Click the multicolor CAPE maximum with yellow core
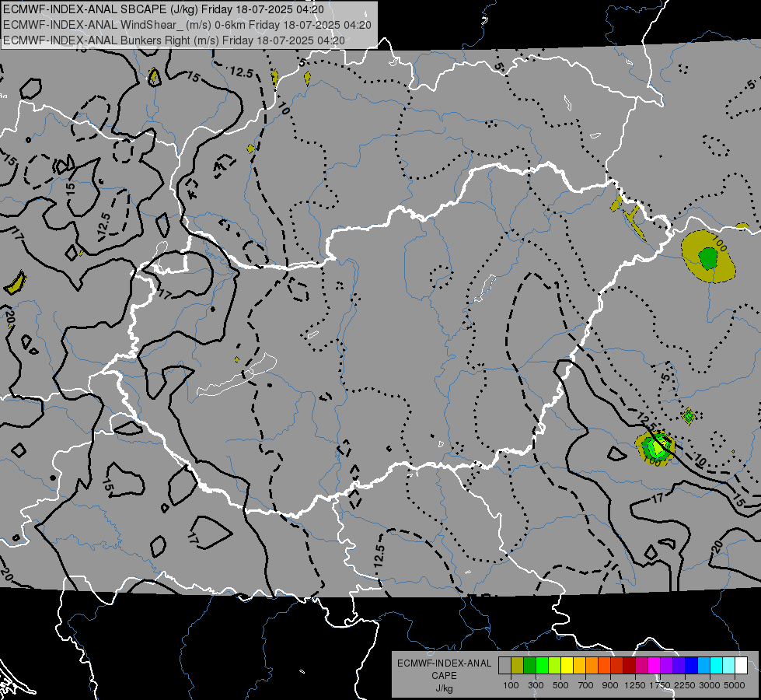The image size is (761, 700). tap(655, 448)
